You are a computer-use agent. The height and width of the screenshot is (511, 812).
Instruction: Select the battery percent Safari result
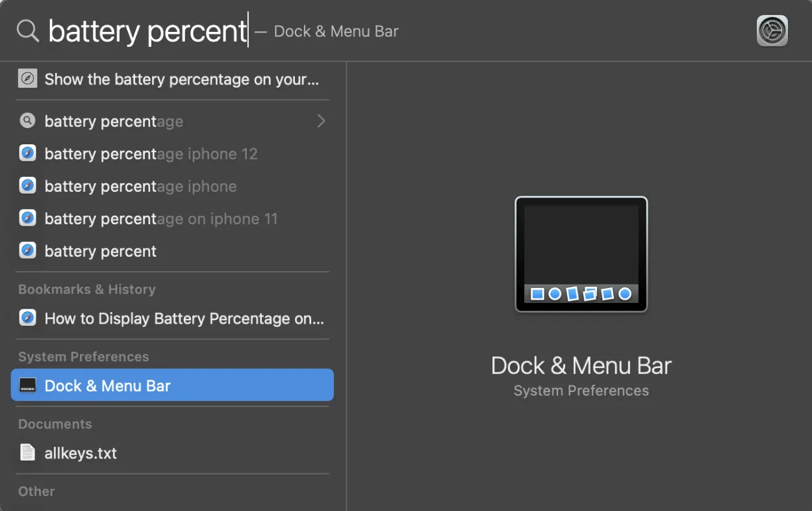click(x=99, y=250)
